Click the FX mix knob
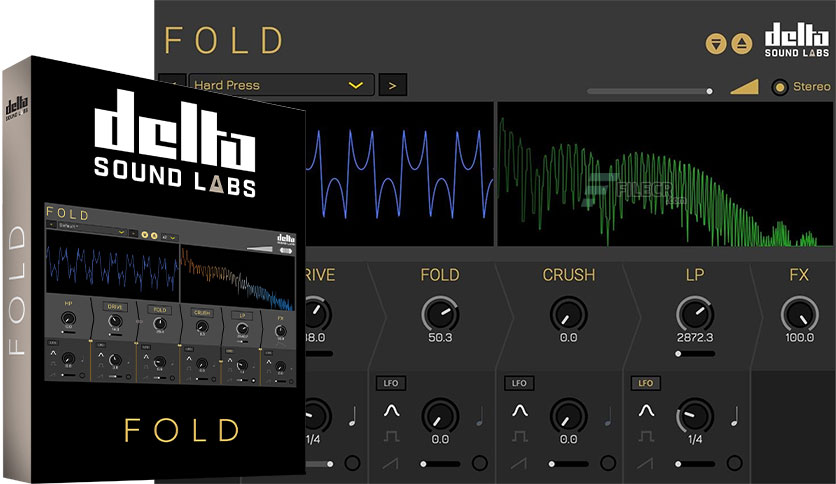This screenshot has width=836, height=484. [799, 314]
